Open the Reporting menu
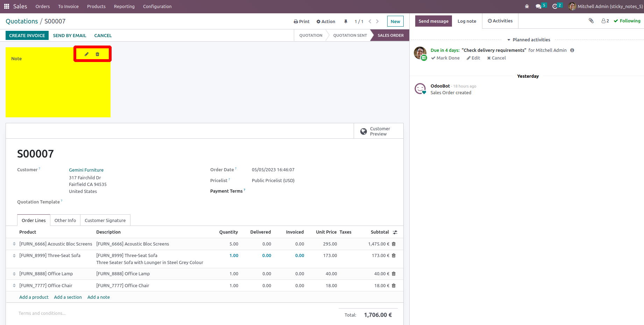The height and width of the screenshot is (325, 644). [124, 6]
